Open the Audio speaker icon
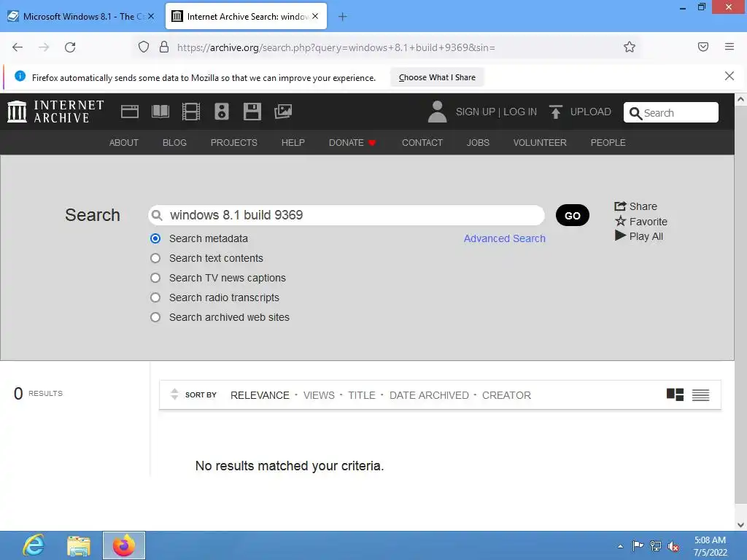Image resolution: width=747 pixels, height=560 pixels. pos(222,112)
